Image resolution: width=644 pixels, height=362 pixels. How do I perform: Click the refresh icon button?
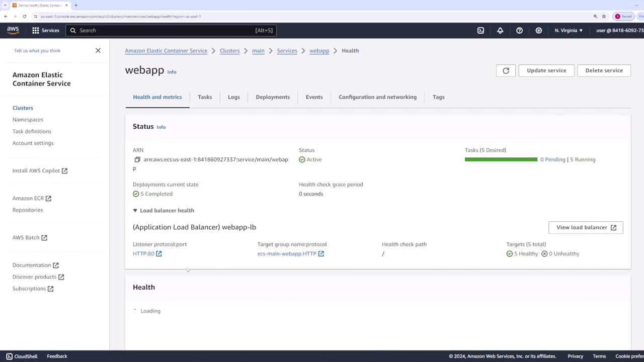click(x=506, y=71)
